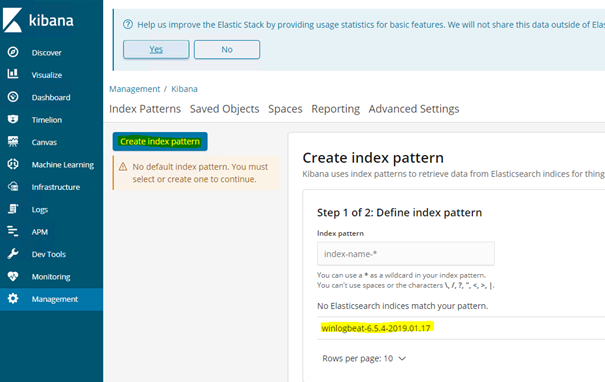Open APM via its lines icon
Image resolution: width=605 pixels, height=382 pixels.
point(13,231)
